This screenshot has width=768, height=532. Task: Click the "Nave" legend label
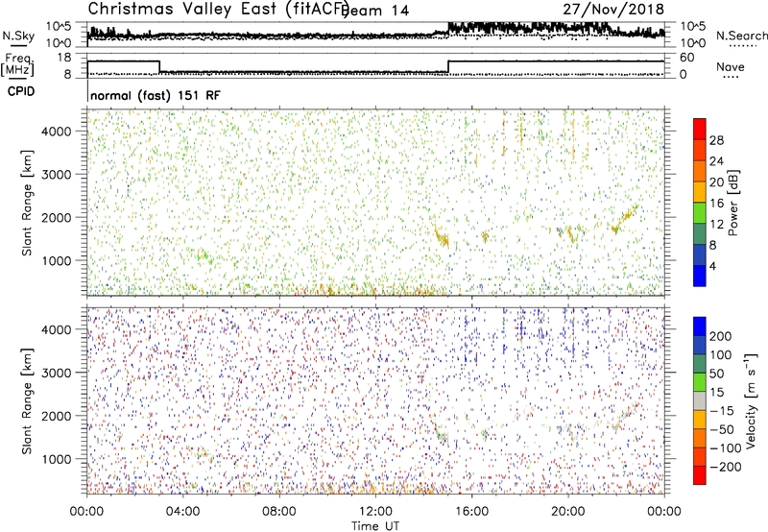click(x=731, y=66)
